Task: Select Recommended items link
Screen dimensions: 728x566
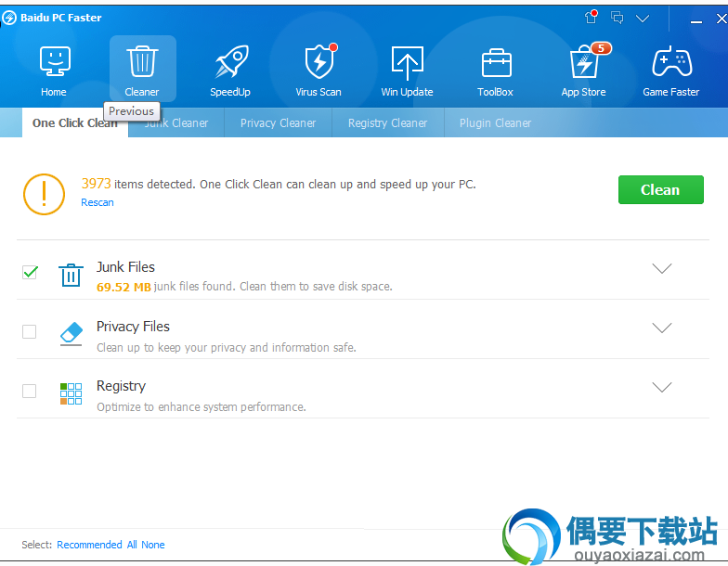Action: [x=89, y=545]
